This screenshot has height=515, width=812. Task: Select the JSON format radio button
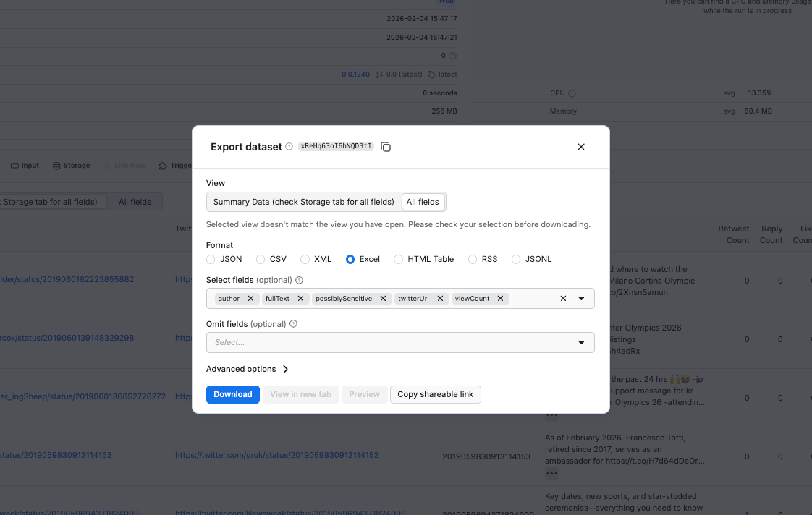click(x=211, y=259)
